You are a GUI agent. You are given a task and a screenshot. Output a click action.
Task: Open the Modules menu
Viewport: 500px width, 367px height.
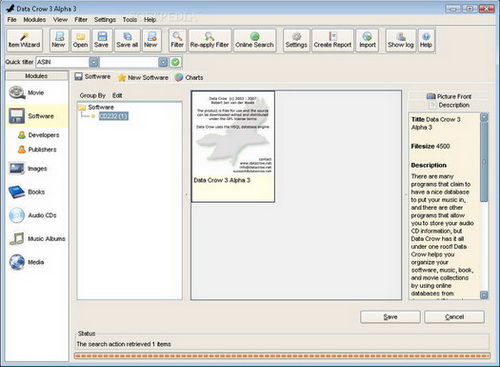(x=34, y=20)
